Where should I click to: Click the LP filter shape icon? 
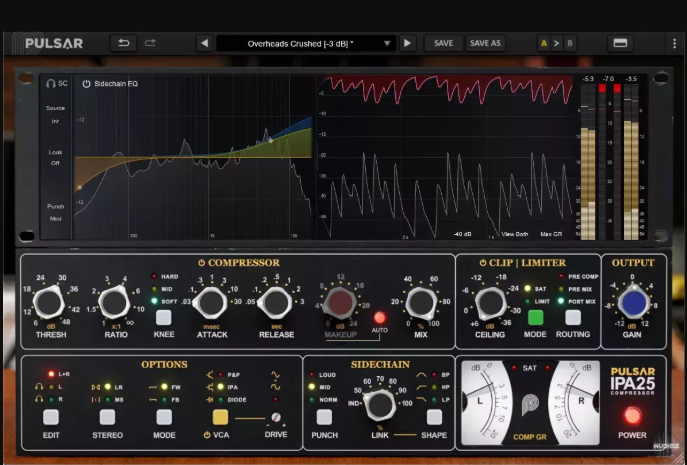pos(421,399)
